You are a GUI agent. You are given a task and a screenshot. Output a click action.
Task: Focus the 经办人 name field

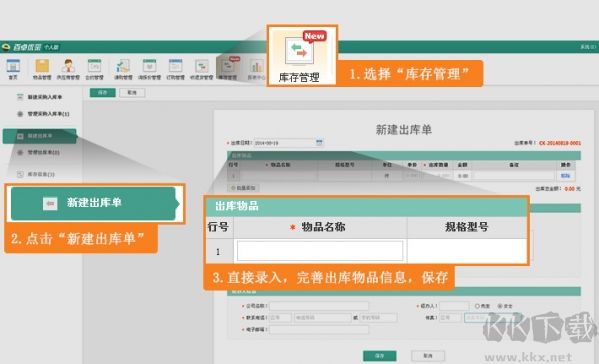point(454,306)
